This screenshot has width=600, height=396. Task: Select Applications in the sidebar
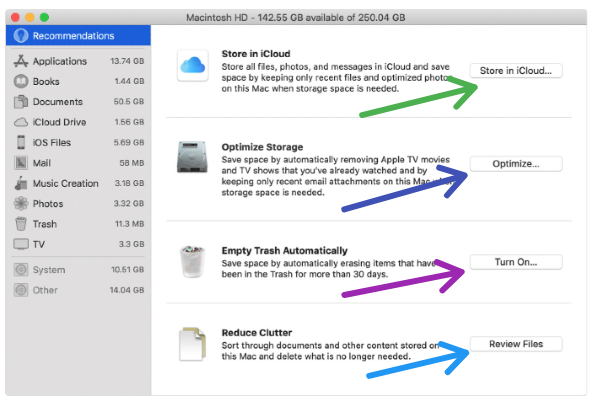60,61
